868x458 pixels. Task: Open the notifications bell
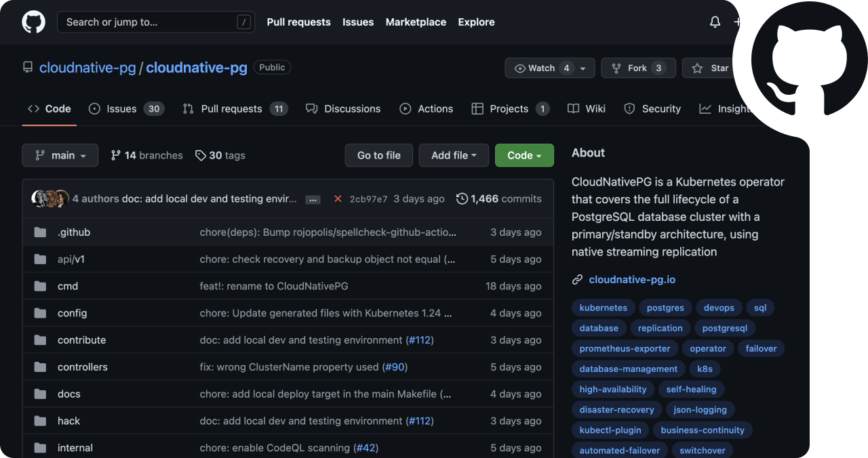point(715,22)
